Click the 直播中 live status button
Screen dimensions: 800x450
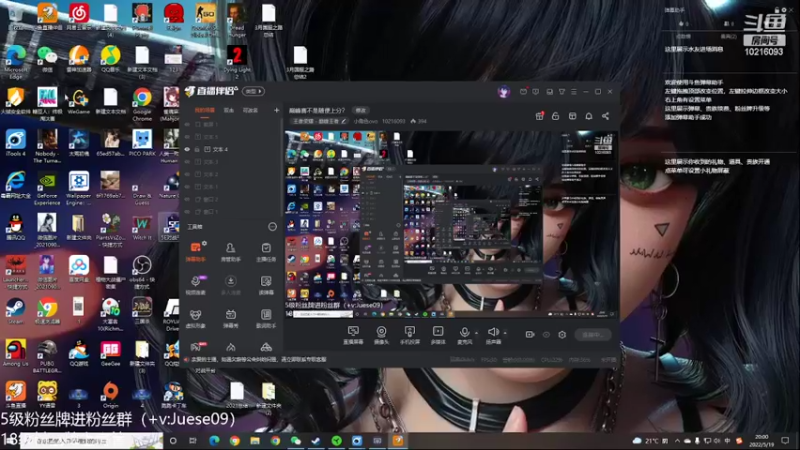(x=593, y=335)
